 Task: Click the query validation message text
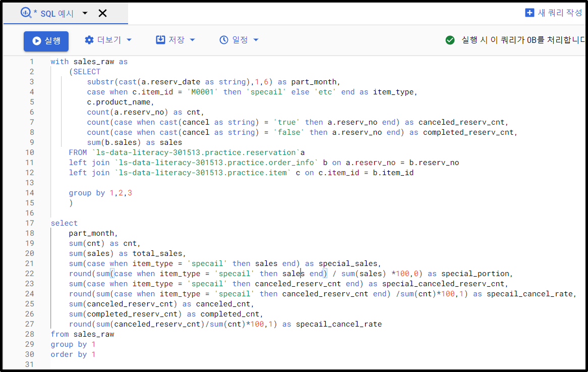523,40
